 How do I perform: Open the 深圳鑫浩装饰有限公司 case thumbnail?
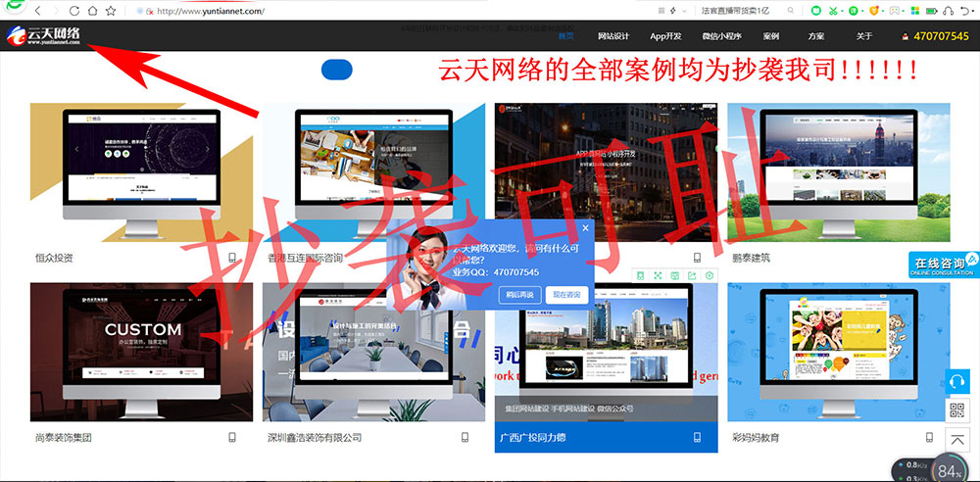(x=373, y=352)
